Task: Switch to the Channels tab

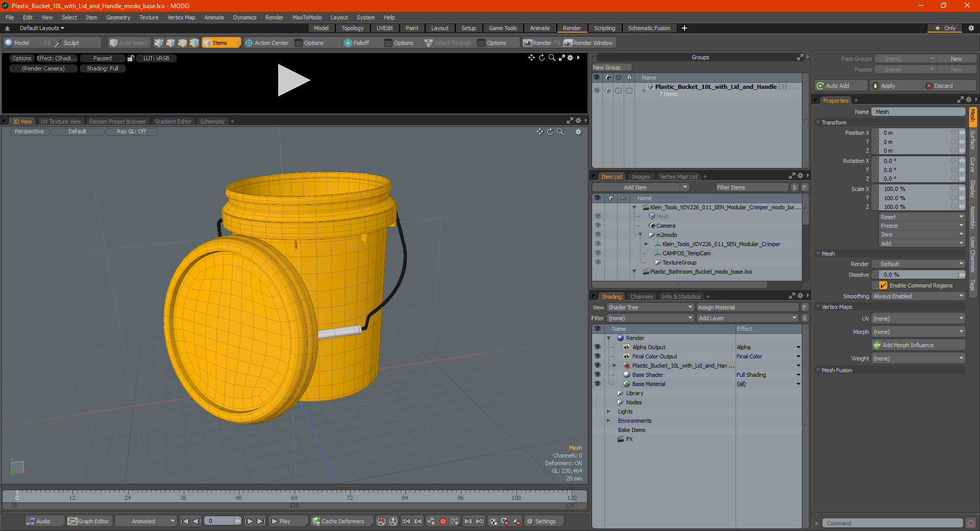Action: point(642,297)
